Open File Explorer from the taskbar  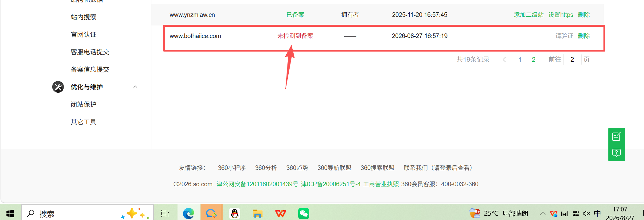257,213
